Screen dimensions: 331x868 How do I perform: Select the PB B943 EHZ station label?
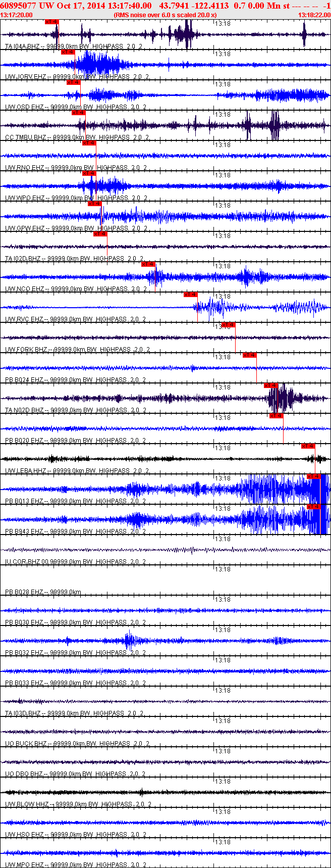[x=75, y=532]
